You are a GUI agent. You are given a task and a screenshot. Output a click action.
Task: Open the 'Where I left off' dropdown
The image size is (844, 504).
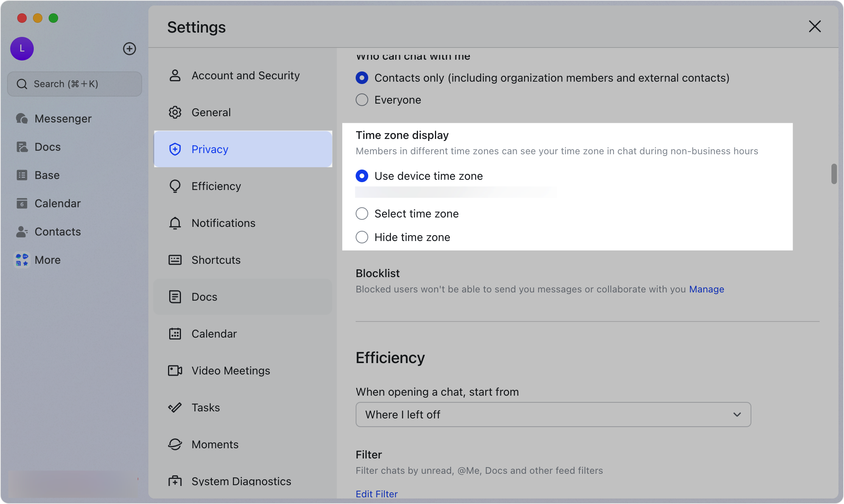click(x=553, y=415)
